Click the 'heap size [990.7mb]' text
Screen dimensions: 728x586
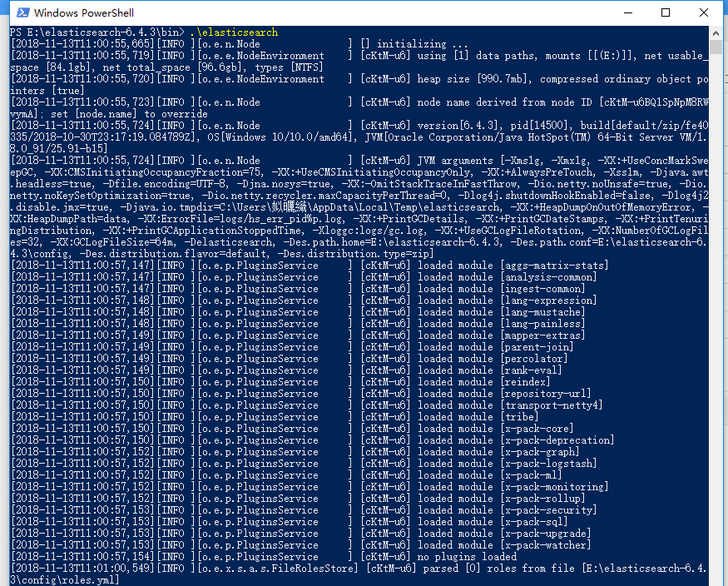(474, 79)
